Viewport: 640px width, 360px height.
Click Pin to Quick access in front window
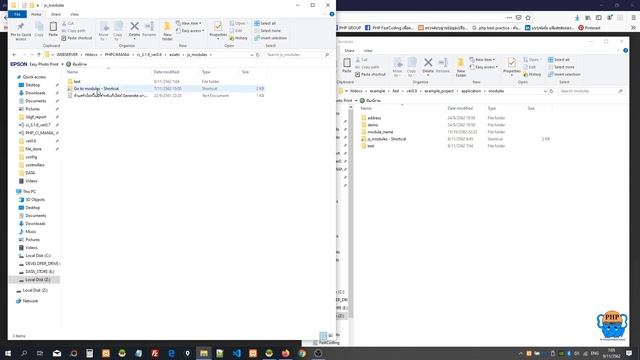point(20,31)
